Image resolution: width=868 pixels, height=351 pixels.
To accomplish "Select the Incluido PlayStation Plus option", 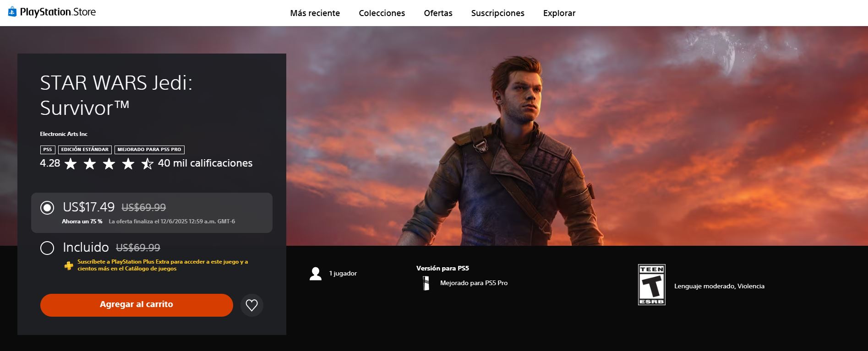I will (x=47, y=248).
